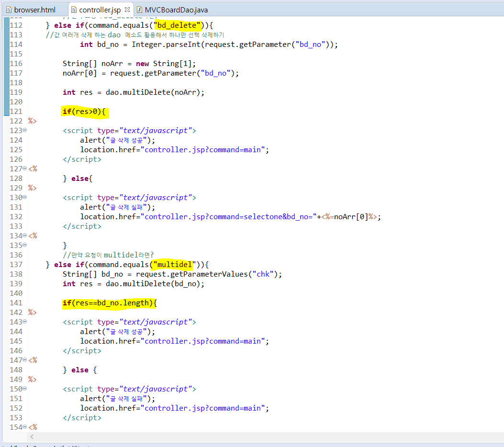The height and width of the screenshot is (447, 504).
Task: Click the browser.html file icon
Action: 9,10
